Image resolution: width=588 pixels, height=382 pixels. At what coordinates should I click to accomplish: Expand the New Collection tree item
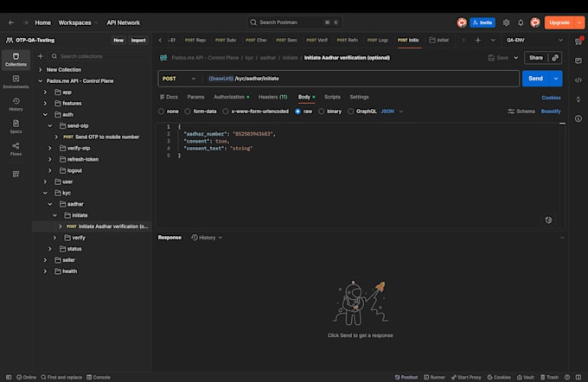pyautogui.click(x=41, y=70)
